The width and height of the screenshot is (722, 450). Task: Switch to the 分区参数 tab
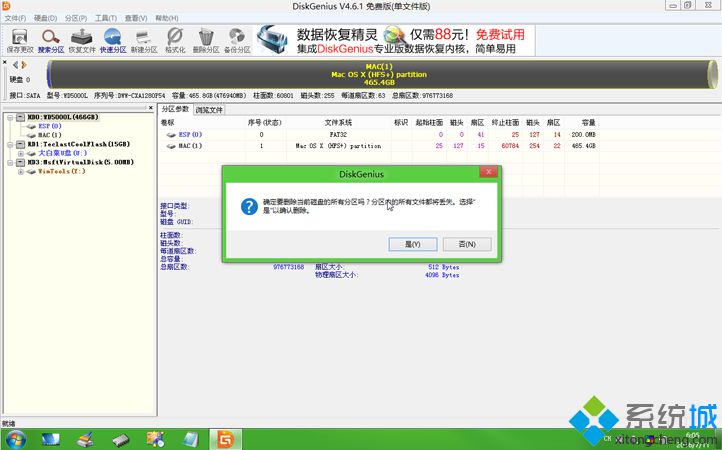pos(175,109)
